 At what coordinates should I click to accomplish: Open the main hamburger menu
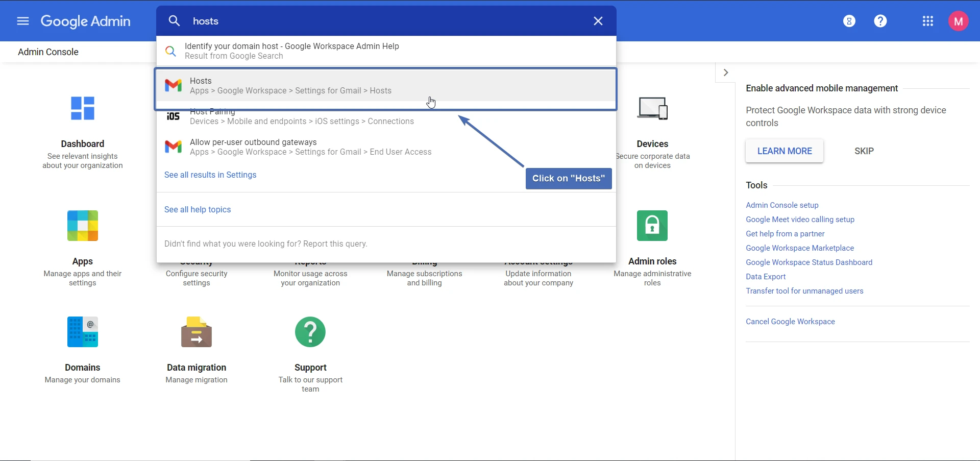tap(22, 21)
